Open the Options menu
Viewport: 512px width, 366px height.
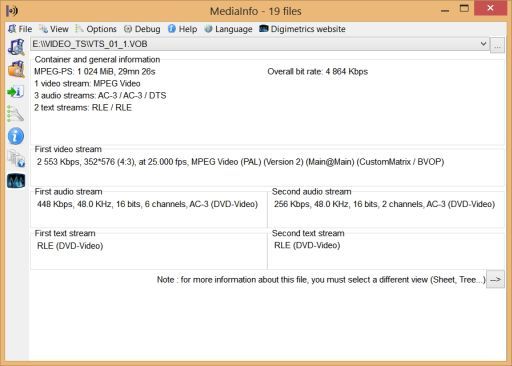tap(96, 29)
